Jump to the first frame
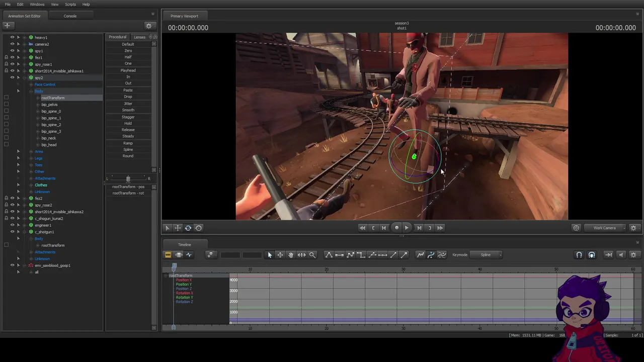 384,228
